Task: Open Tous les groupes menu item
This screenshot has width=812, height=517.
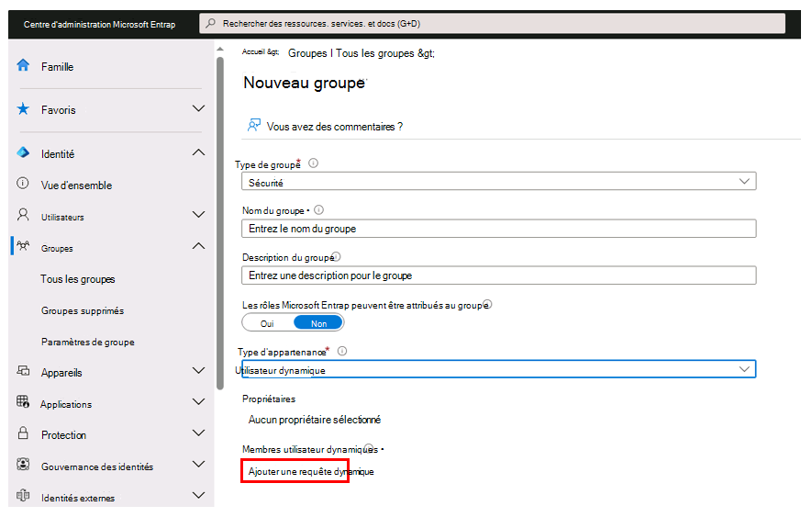Action: pos(78,279)
